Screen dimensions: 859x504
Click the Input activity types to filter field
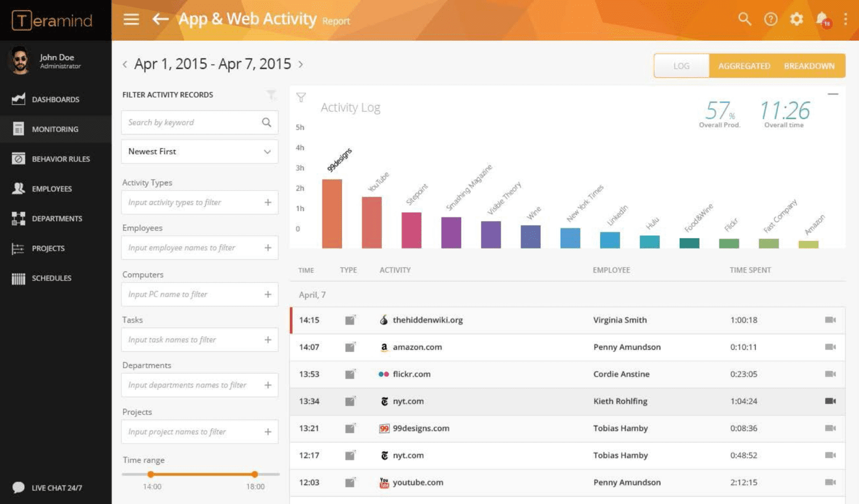tap(200, 202)
